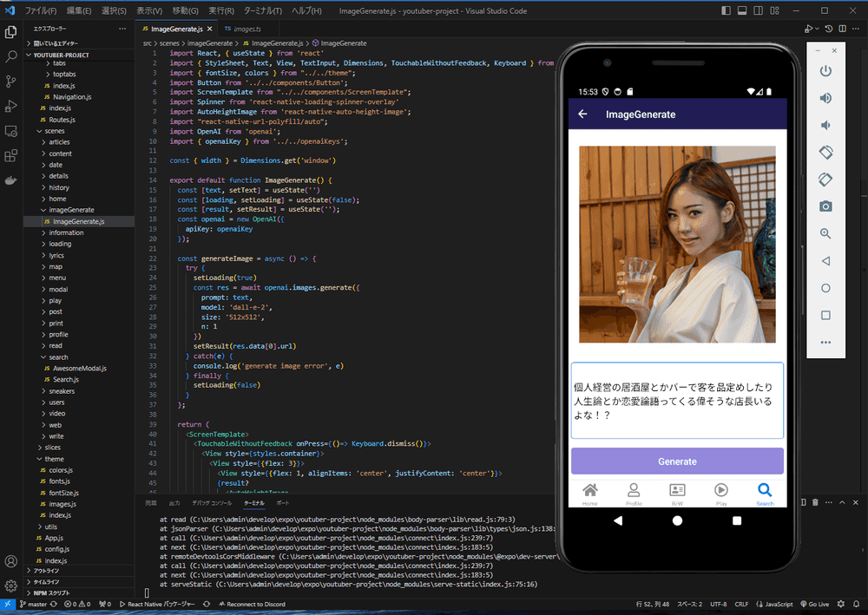Click the split editor icon
Screen dimensions: 868x615
click(842, 29)
